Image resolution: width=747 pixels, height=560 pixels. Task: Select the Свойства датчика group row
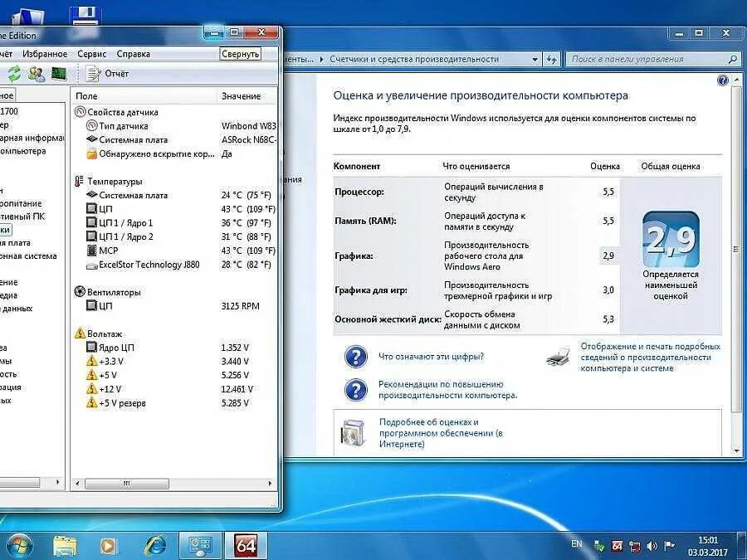tap(117, 112)
